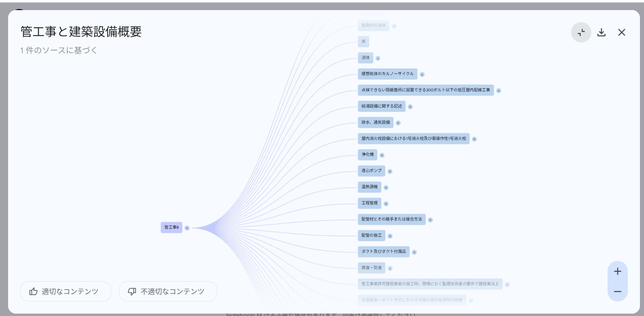Select the 流体 node
This screenshot has width=644, height=316.
point(366,58)
